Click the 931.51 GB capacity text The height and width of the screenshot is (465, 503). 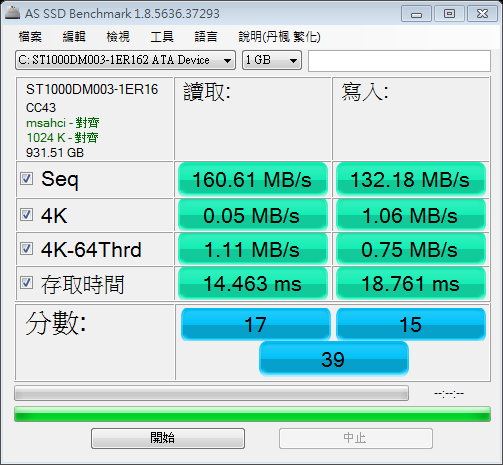[x=55, y=153]
